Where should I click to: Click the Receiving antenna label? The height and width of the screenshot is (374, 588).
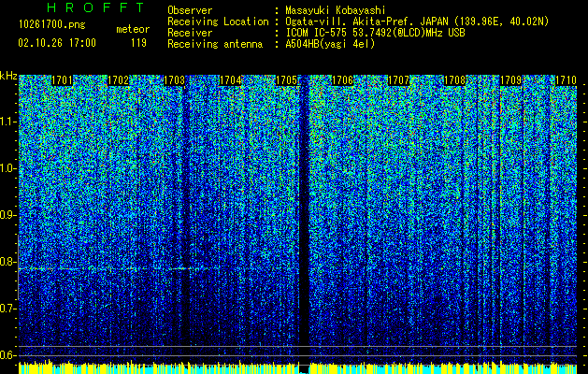[215, 44]
